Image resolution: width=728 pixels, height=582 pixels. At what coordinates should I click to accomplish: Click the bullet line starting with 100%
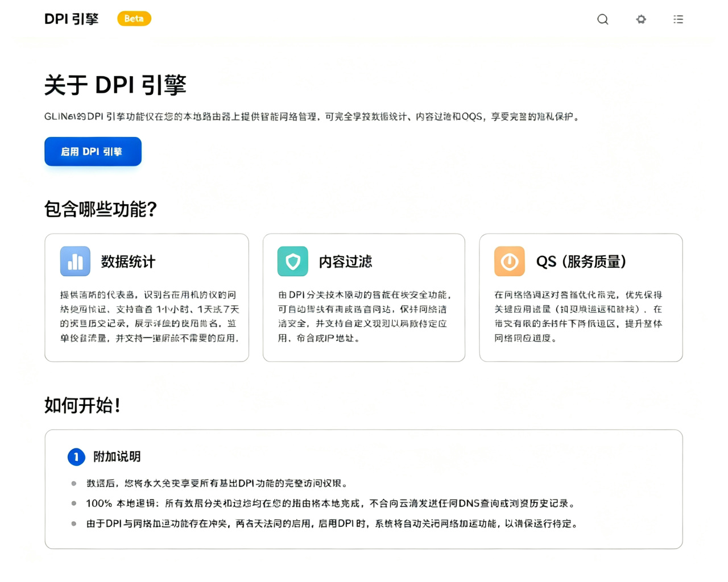pyautogui.click(x=331, y=504)
